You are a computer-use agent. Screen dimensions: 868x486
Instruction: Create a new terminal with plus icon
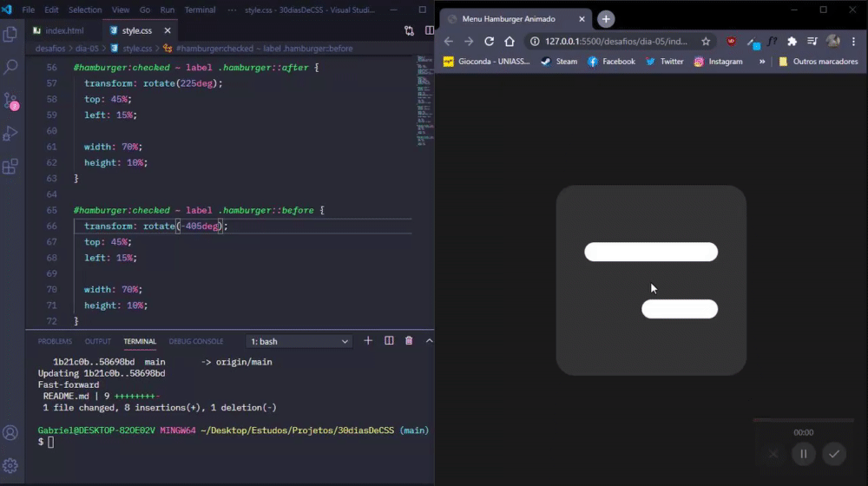click(x=368, y=341)
